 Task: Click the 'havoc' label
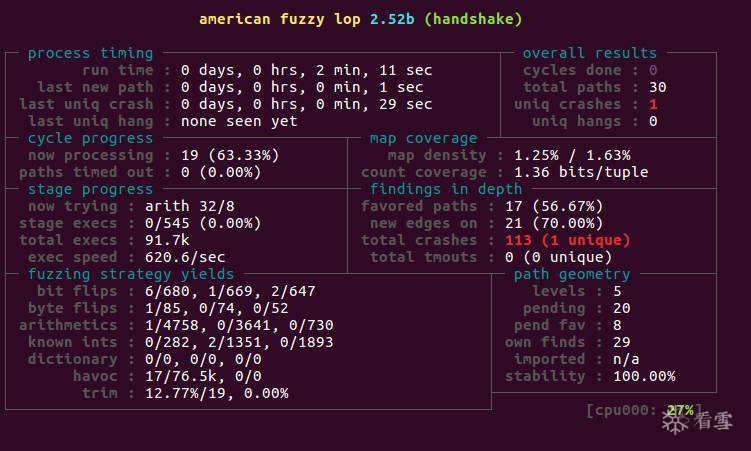[95, 376]
